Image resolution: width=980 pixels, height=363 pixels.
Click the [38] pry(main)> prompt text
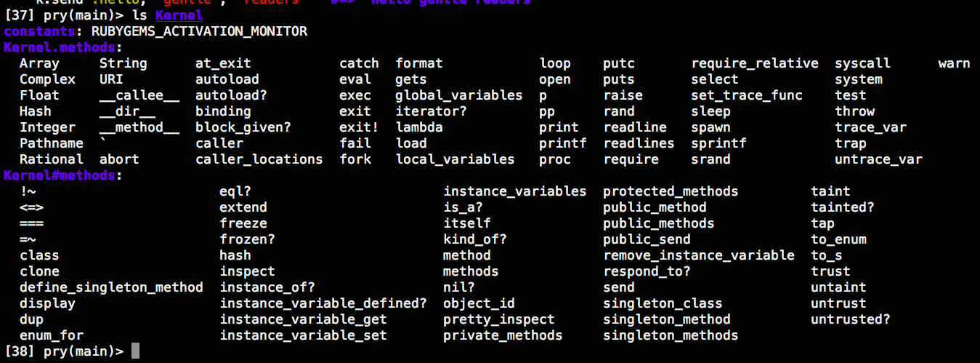click(64, 351)
